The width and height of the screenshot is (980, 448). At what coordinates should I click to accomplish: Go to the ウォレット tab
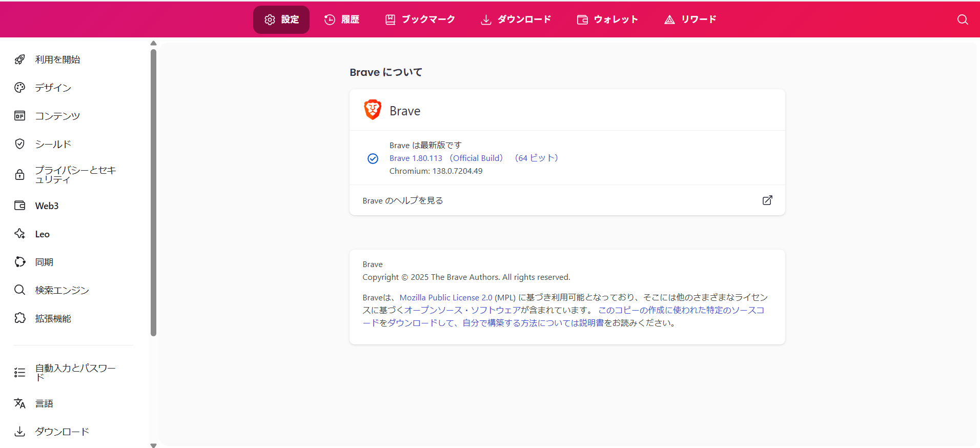coord(607,19)
